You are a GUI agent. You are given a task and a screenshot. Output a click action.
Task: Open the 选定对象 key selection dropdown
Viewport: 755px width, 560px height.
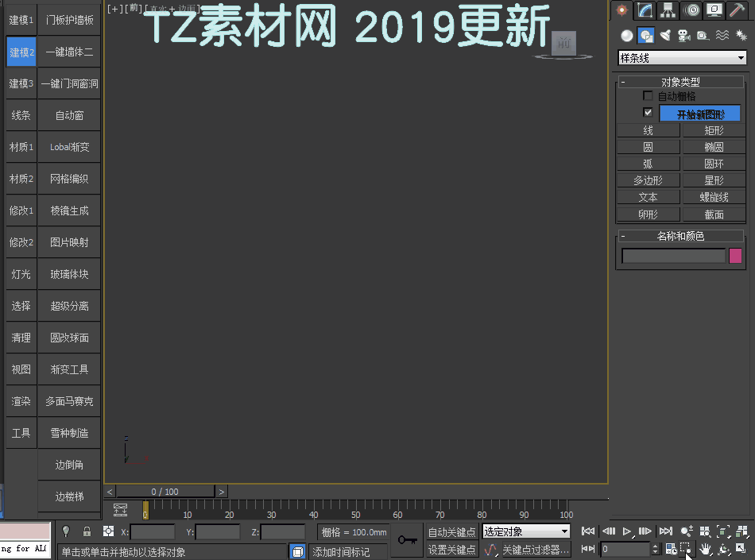526,531
